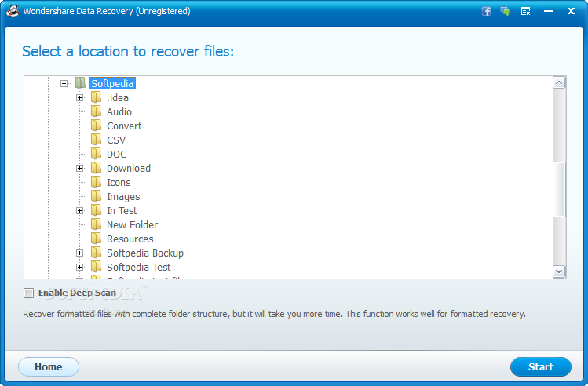This screenshot has height=386, width=588.
Task: Click the Resources folder icon
Action: (96, 239)
